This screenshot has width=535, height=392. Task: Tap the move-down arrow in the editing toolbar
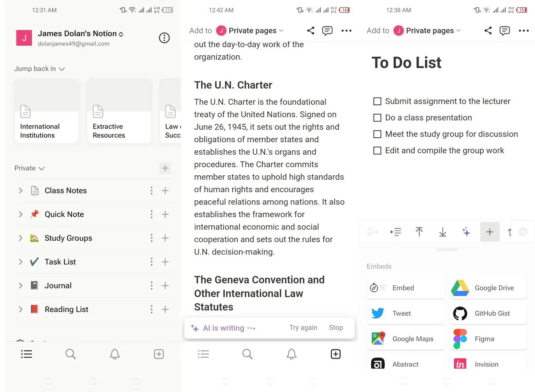click(442, 232)
